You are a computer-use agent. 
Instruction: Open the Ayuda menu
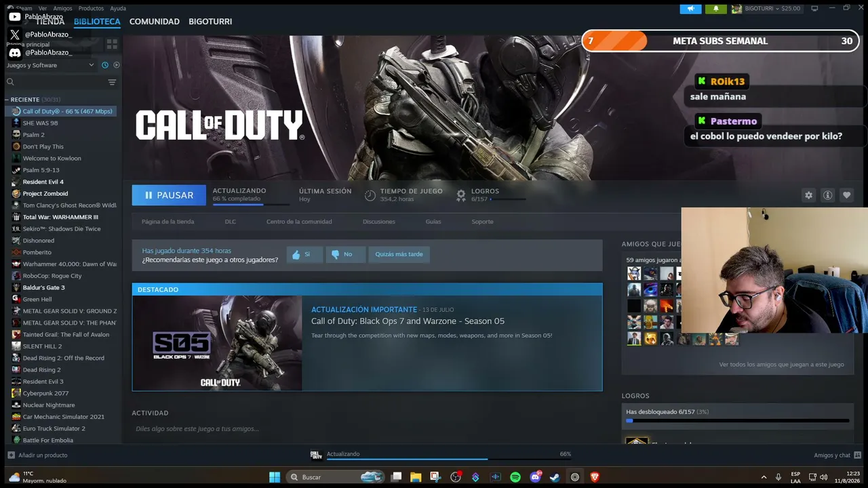118,8
